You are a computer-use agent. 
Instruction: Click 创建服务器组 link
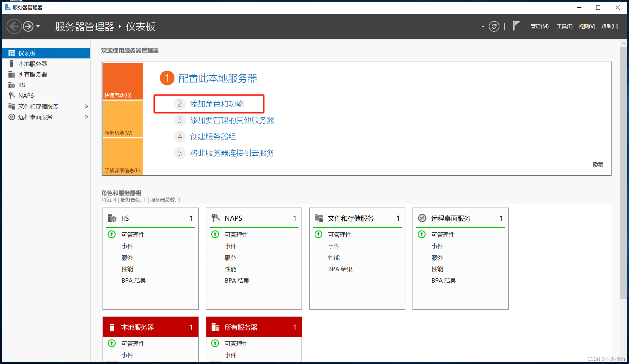click(213, 137)
